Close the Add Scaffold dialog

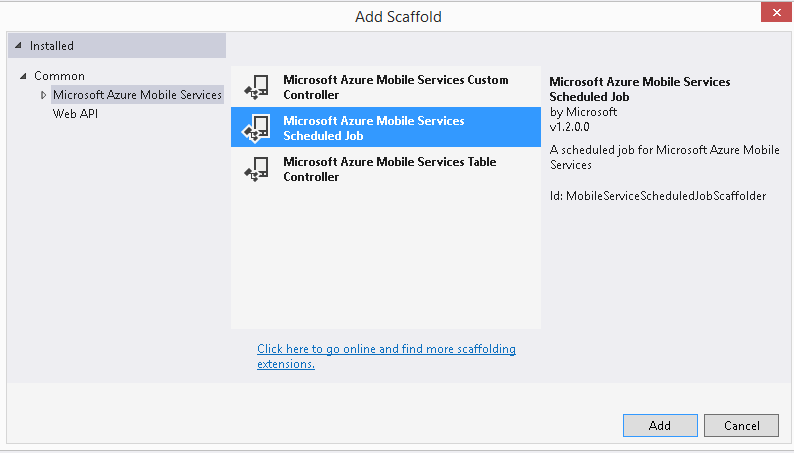(777, 12)
